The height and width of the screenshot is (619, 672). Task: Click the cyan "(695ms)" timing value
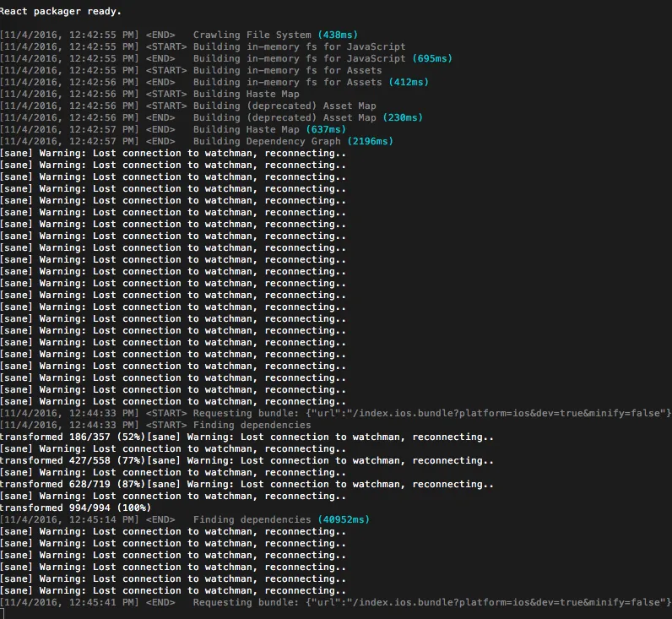(432, 58)
